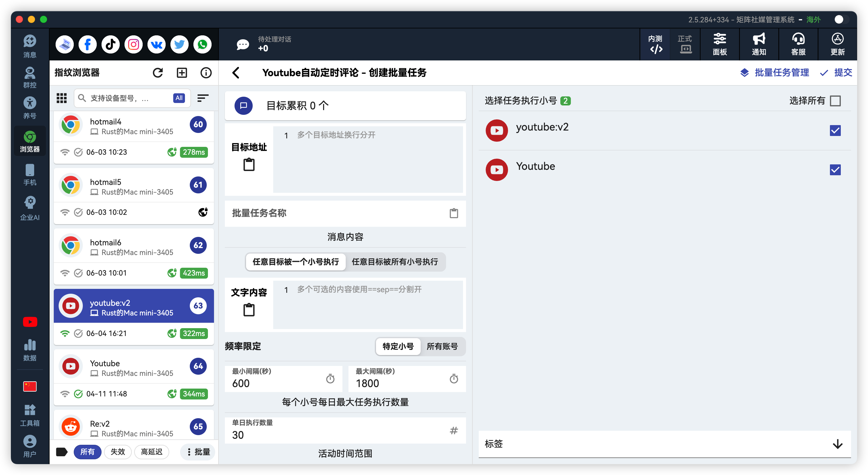Open sort options for browser list
The image size is (868, 475).
(x=203, y=98)
